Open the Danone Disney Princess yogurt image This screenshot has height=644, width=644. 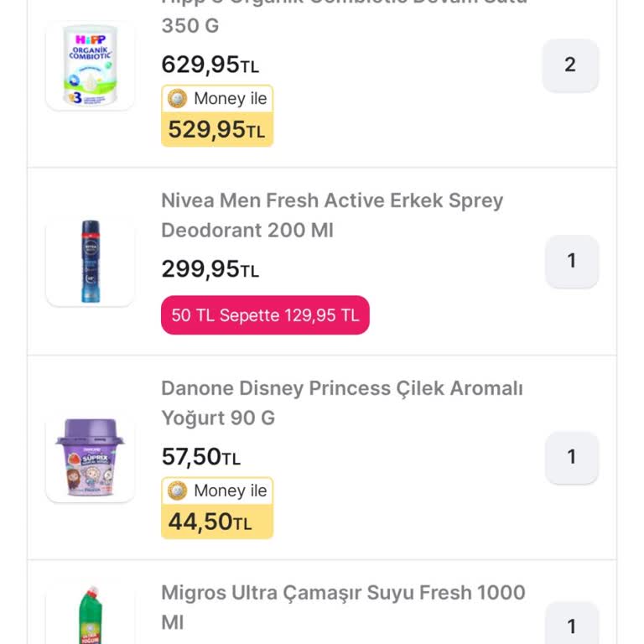pos(90,458)
